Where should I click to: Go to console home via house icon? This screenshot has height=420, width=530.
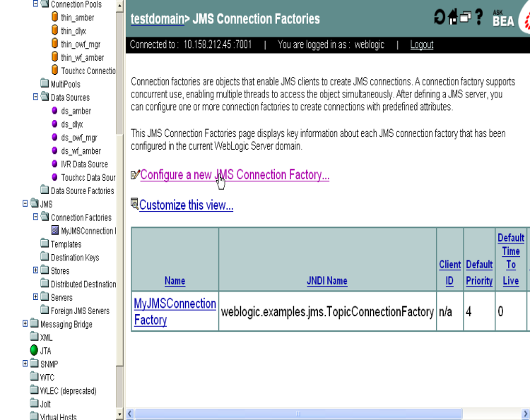tap(453, 16)
